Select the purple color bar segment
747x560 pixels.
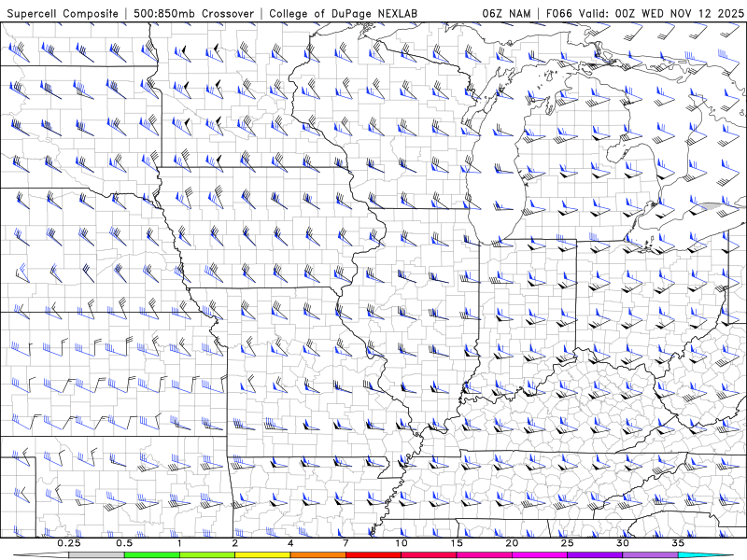[x=595, y=555]
